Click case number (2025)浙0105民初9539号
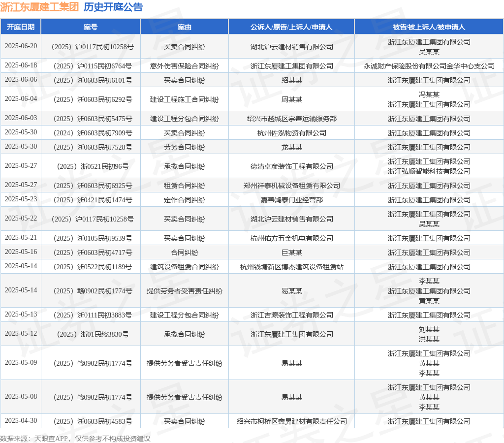 click(x=93, y=238)
